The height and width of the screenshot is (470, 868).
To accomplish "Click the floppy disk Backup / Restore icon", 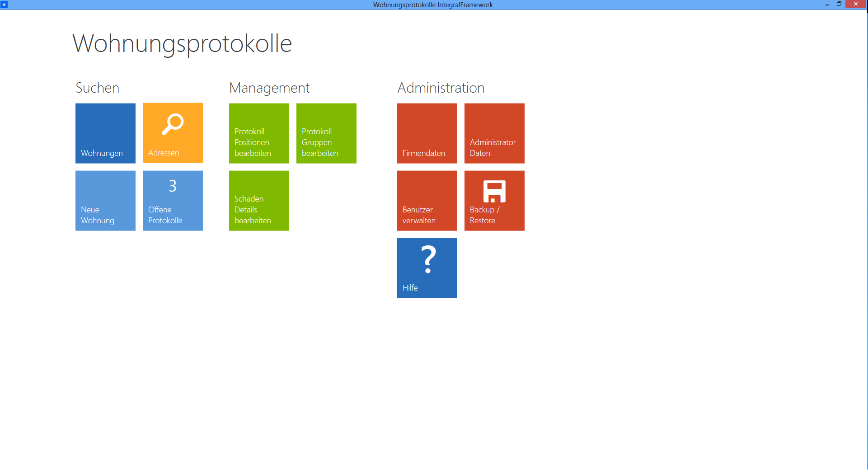I will pos(494,191).
